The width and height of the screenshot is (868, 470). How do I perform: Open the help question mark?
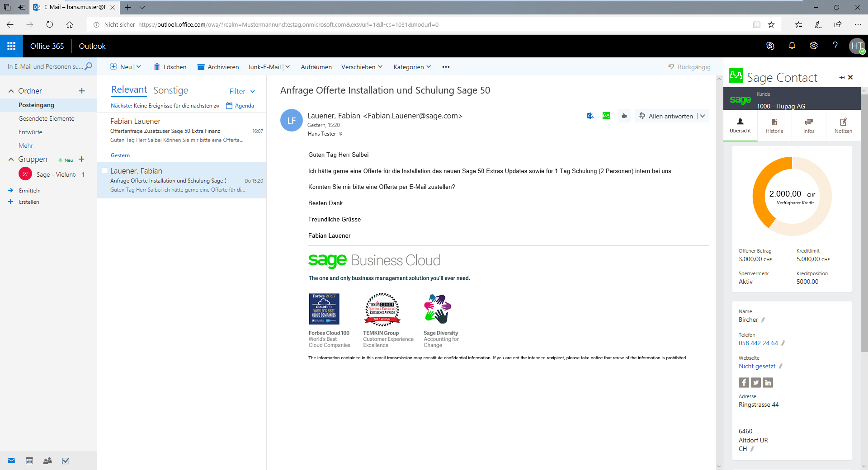pos(835,46)
